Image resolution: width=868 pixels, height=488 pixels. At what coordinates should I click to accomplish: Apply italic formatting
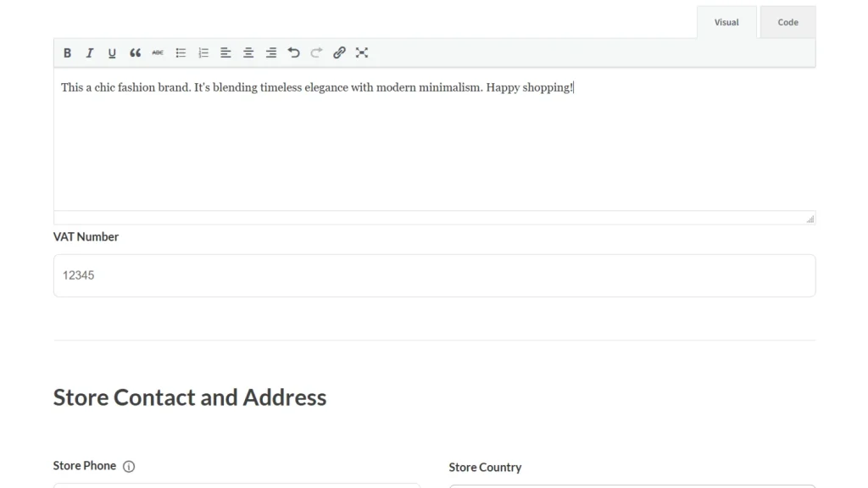coord(90,53)
